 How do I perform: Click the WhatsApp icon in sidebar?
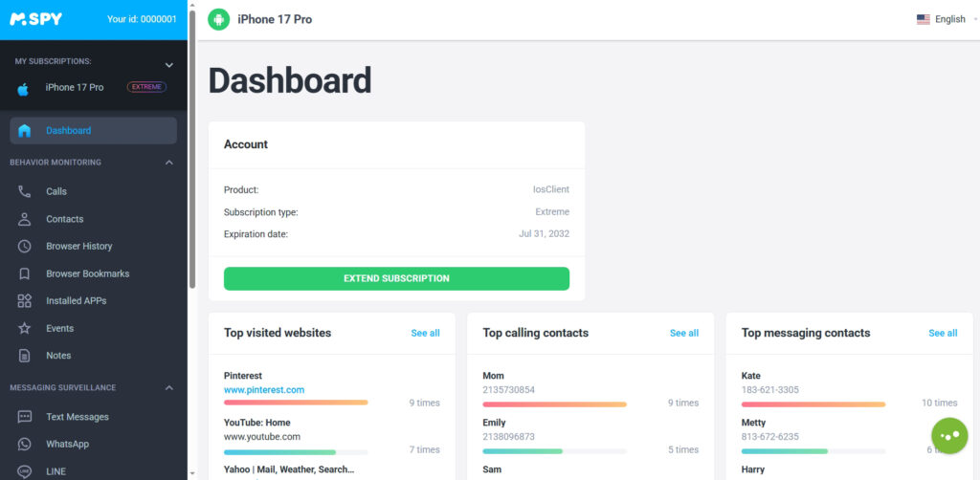(x=25, y=444)
